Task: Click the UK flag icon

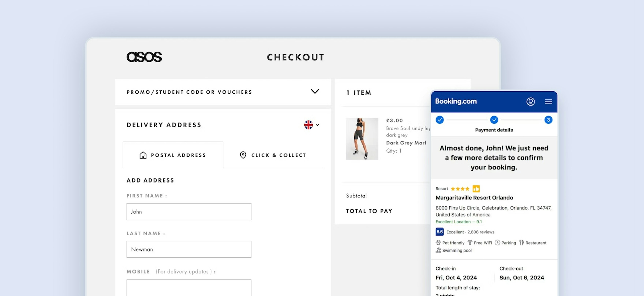Action: click(x=308, y=125)
